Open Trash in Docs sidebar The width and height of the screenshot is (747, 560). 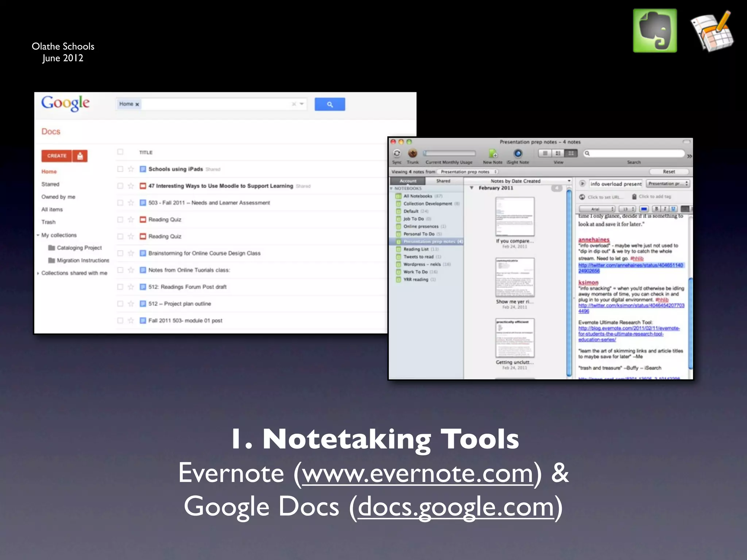click(x=49, y=222)
